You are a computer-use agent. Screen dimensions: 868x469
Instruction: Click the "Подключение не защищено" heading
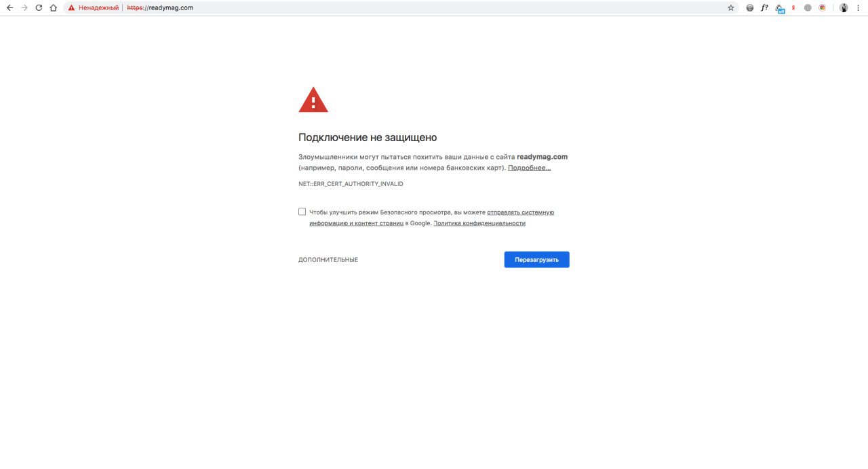368,138
